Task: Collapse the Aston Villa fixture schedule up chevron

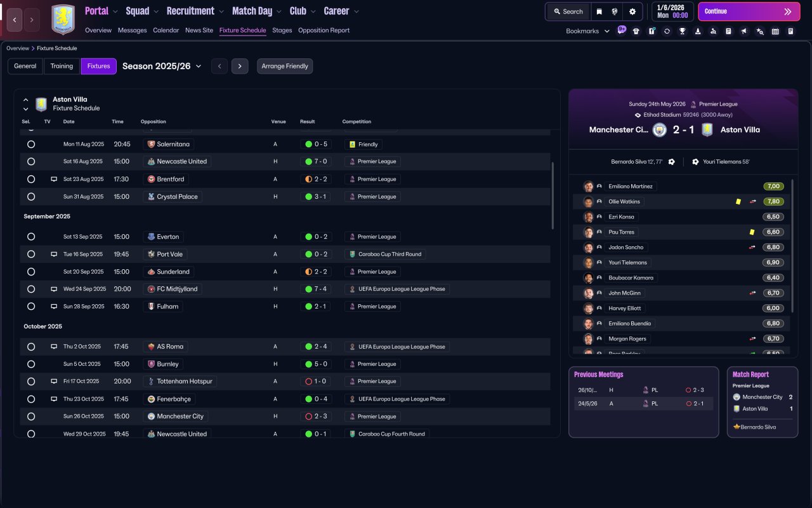Action: (26, 100)
